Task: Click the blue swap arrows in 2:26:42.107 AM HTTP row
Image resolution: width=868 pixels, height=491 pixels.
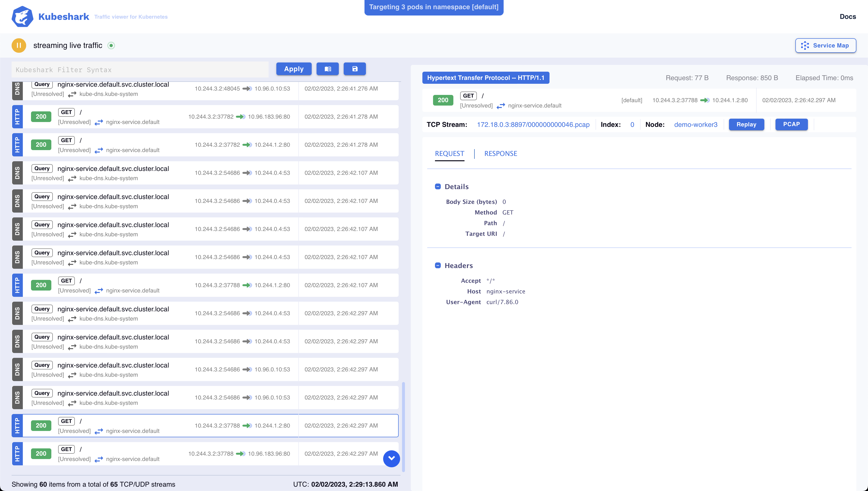Action: pos(99,291)
